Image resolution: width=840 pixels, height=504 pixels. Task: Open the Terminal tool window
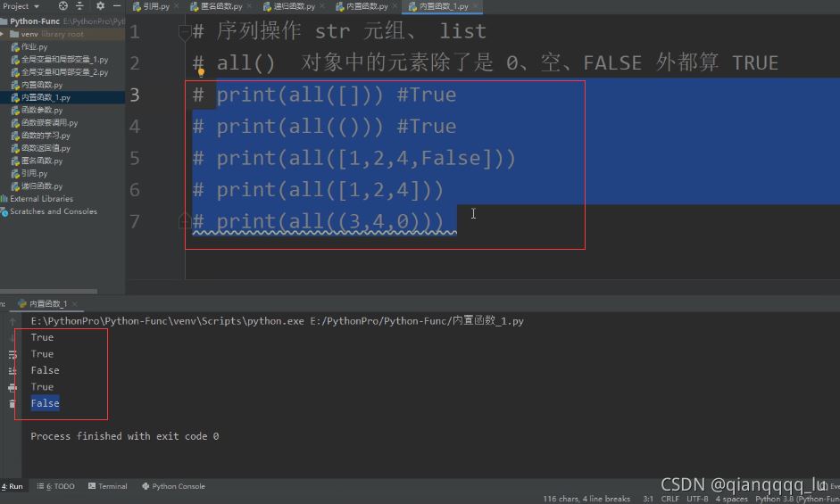pyautogui.click(x=108, y=486)
